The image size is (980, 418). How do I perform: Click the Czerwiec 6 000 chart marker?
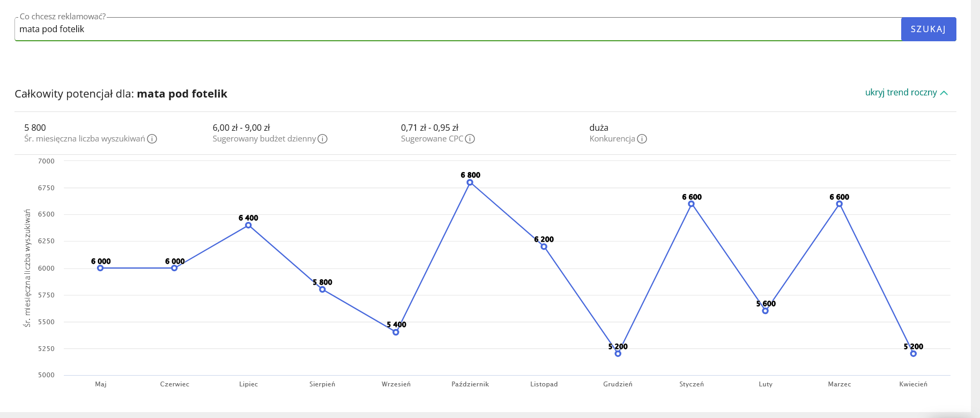[x=174, y=268]
